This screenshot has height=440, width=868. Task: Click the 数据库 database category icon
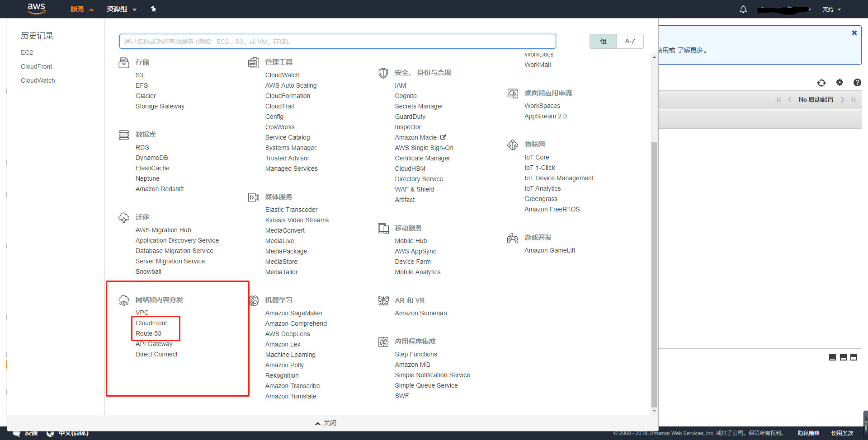click(124, 135)
